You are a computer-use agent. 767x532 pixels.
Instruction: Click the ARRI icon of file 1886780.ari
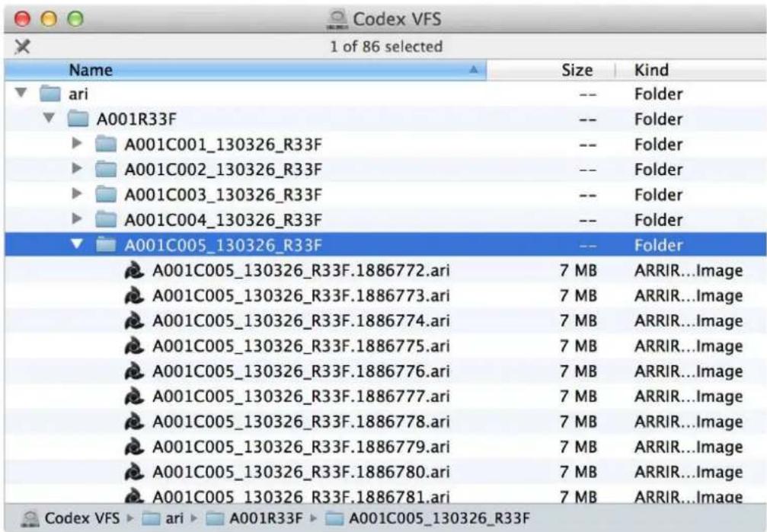click(x=134, y=473)
